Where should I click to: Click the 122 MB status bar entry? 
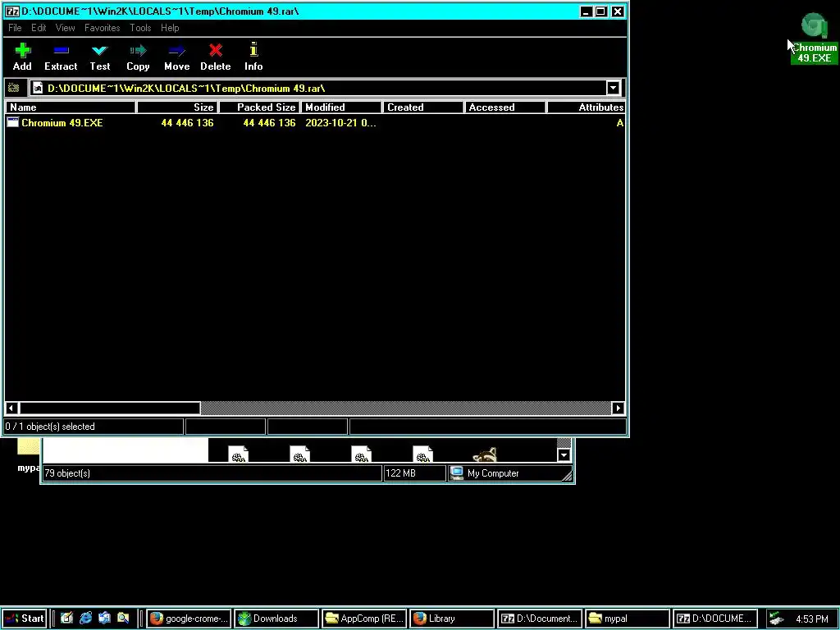(x=414, y=473)
